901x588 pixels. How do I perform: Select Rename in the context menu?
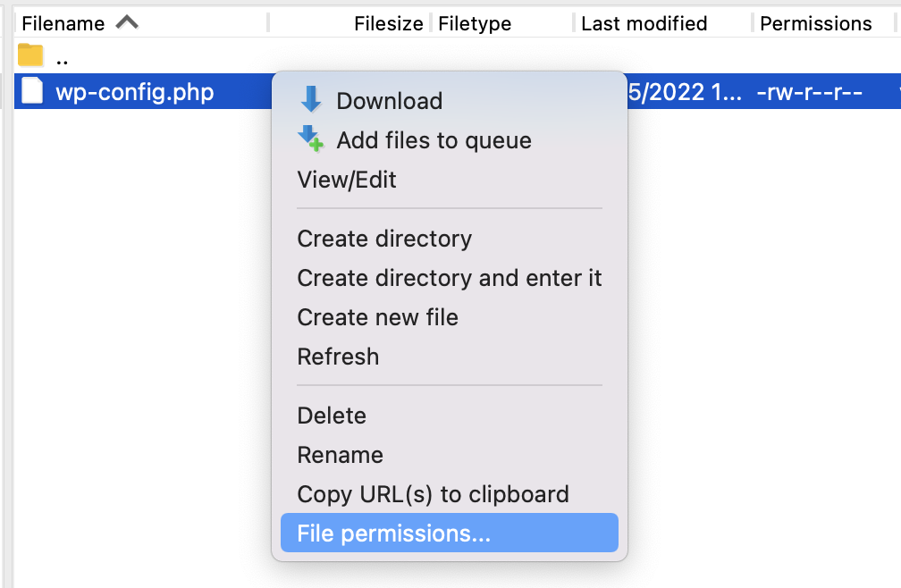(x=340, y=455)
